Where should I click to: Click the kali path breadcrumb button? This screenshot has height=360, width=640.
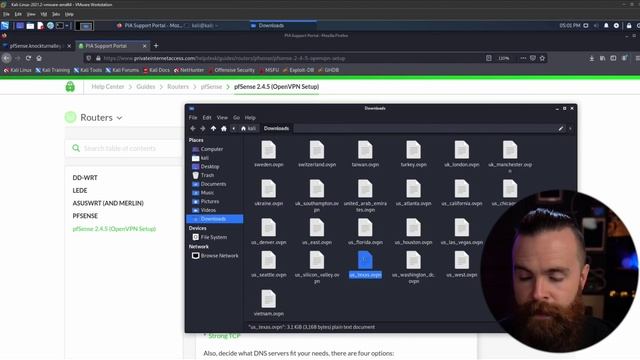[248, 128]
